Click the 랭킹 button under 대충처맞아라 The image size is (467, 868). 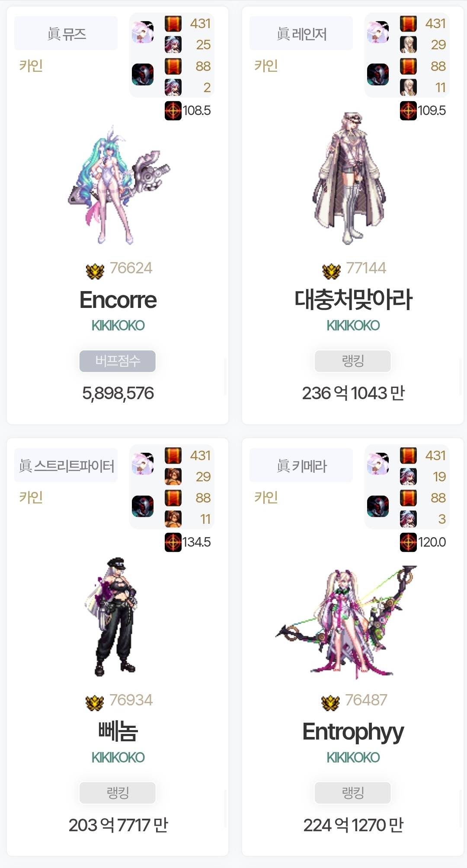tap(353, 361)
